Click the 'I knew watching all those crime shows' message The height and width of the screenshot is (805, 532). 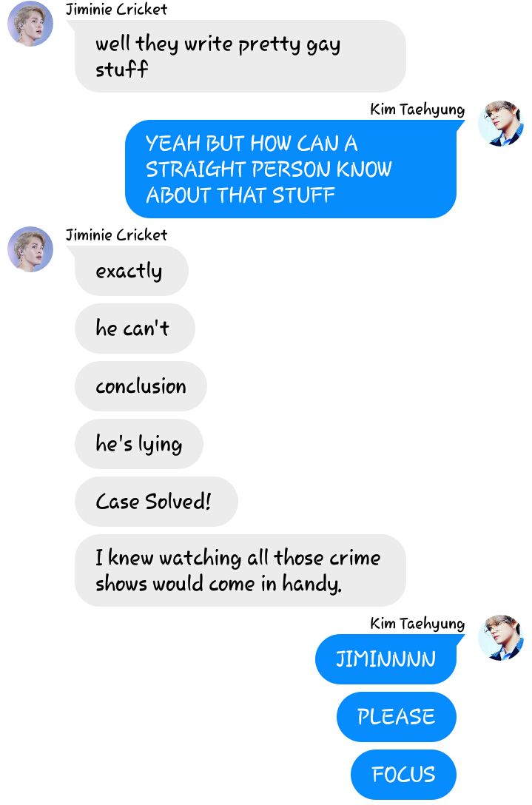[x=240, y=570]
